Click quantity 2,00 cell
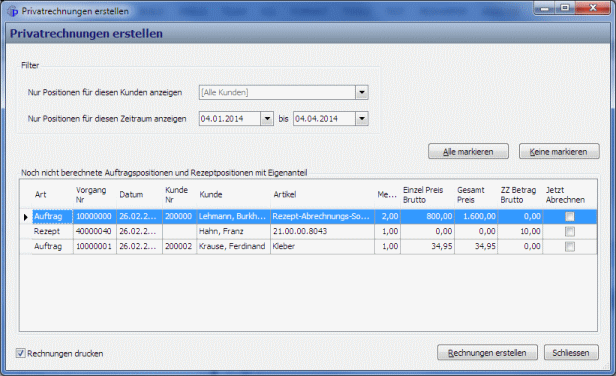The width and height of the screenshot is (616, 376). coord(387,216)
